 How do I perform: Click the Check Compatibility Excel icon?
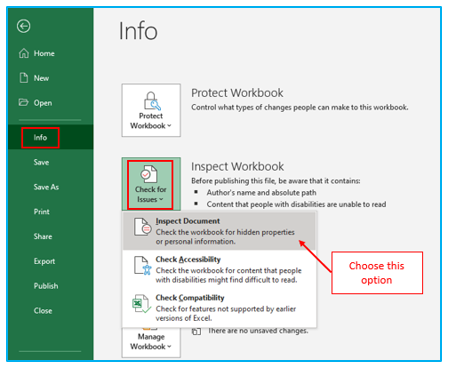point(142,303)
